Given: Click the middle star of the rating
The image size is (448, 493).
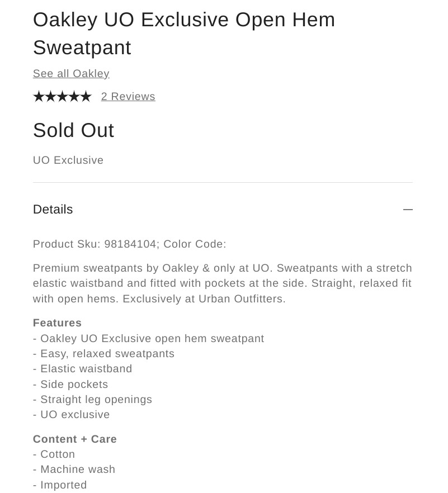Looking at the screenshot, I should [x=62, y=97].
